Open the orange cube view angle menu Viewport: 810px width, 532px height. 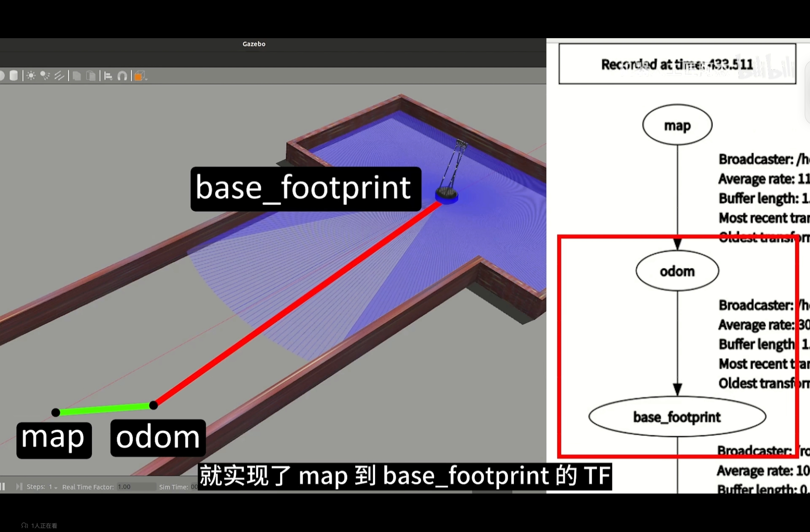point(140,76)
